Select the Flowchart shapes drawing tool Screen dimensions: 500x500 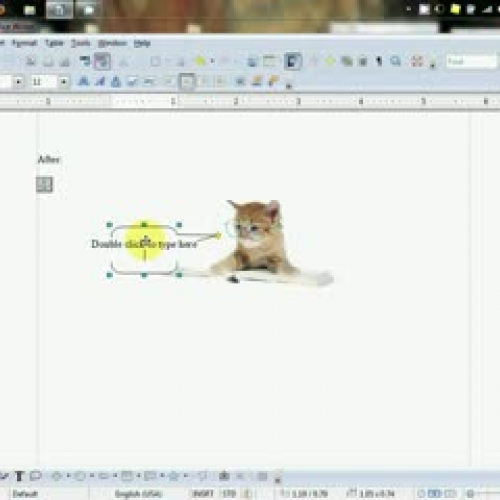pyautogui.click(x=127, y=476)
